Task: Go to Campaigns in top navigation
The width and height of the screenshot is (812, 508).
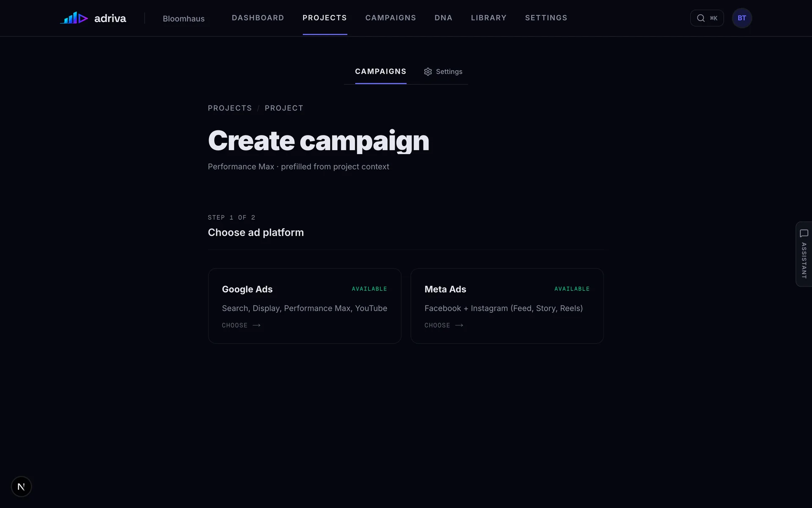Action: pos(391,18)
